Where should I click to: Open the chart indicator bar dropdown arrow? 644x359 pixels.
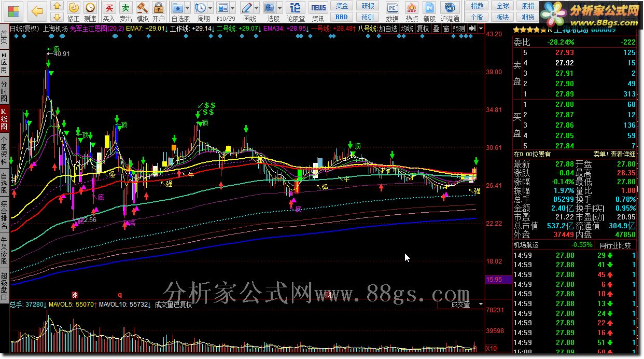(x=482, y=29)
